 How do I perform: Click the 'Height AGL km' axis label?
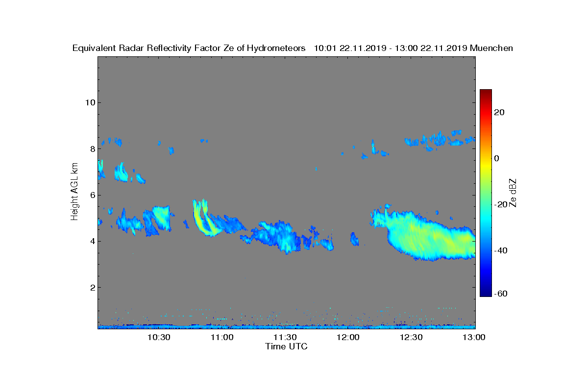[x=74, y=192]
